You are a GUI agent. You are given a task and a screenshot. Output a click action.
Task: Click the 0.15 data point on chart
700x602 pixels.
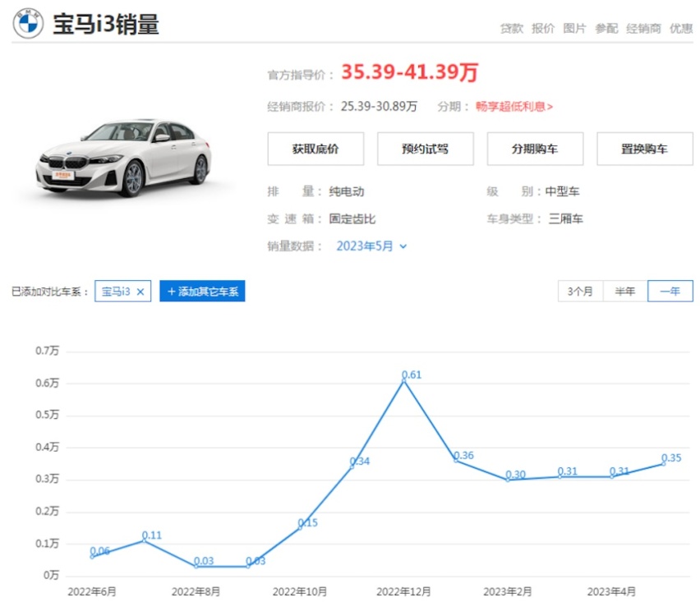pos(300,528)
